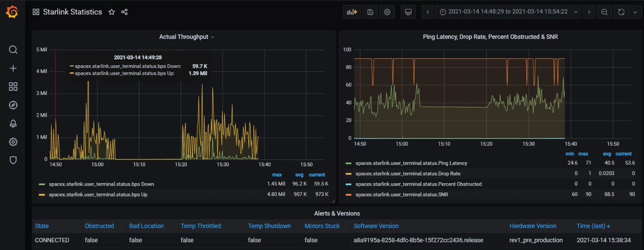Viewport: 644px width, 250px height.
Task: Open the dashboard search icon in sidebar
Action: click(13, 50)
